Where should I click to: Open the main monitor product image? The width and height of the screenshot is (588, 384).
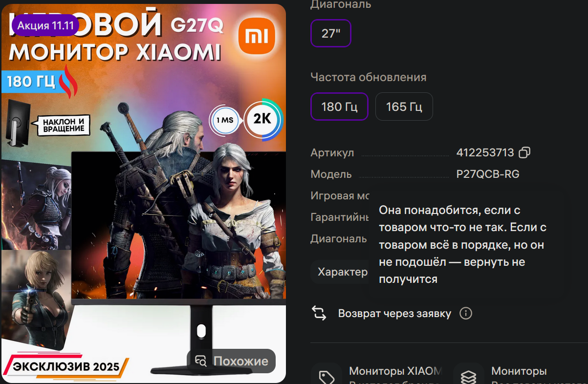pyautogui.click(x=144, y=193)
